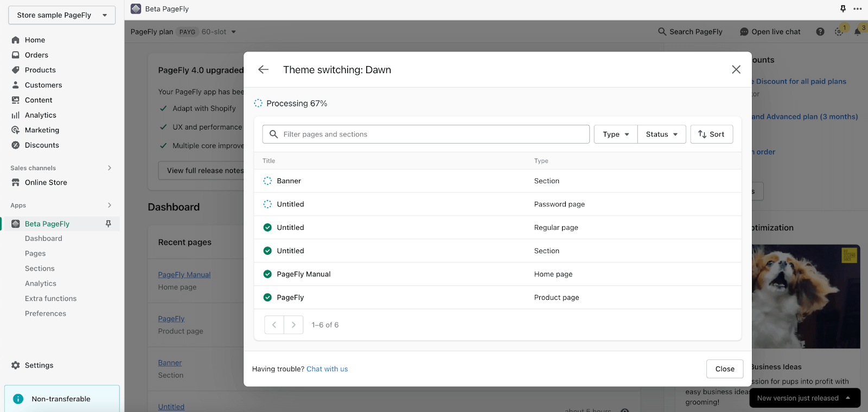Click the help question mark icon
Viewport: 868px width, 412px height.
pyautogui.click(x=820, y=32)
